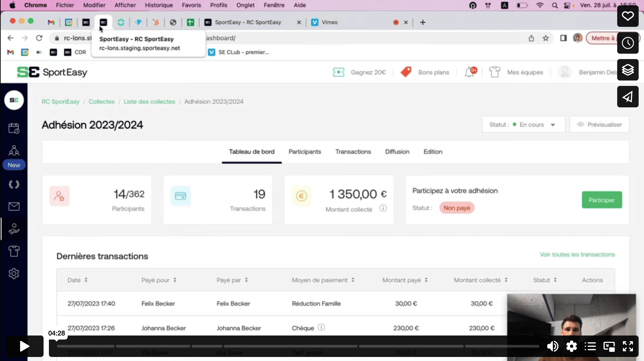Go back in browser history
Viewport: 644px width, 361px height.
tap(10, 38)
